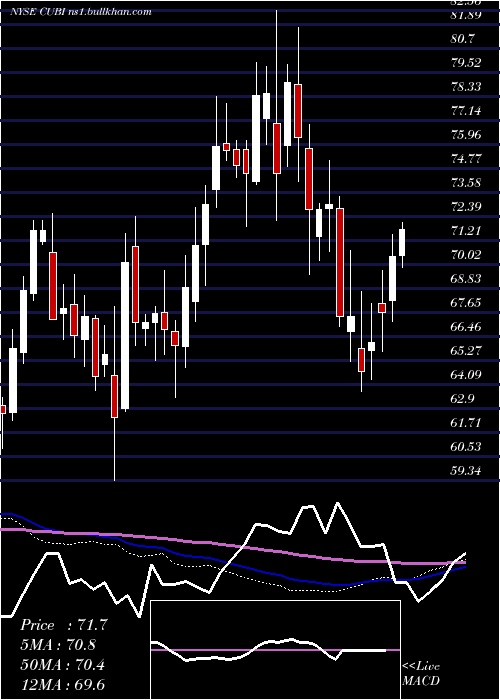Click the 50MA : 70.4 readout
500x700 pixels.
click(62, 665)
